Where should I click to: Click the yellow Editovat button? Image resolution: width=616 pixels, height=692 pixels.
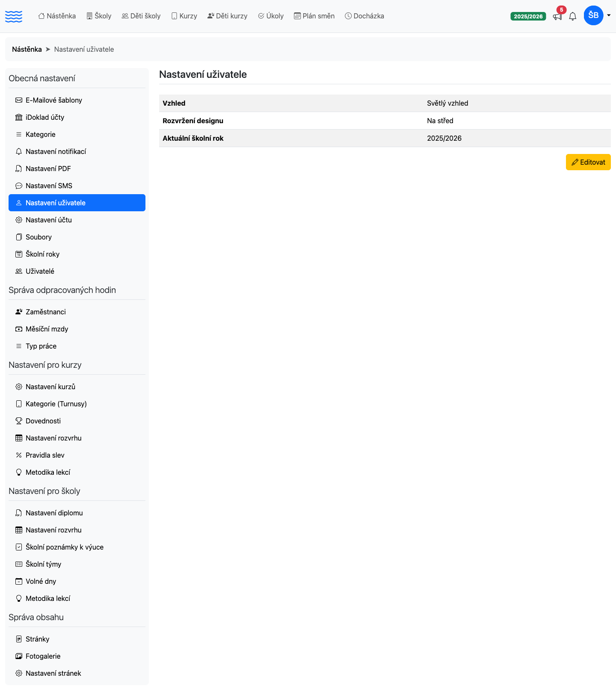click(x=588, y=162)
